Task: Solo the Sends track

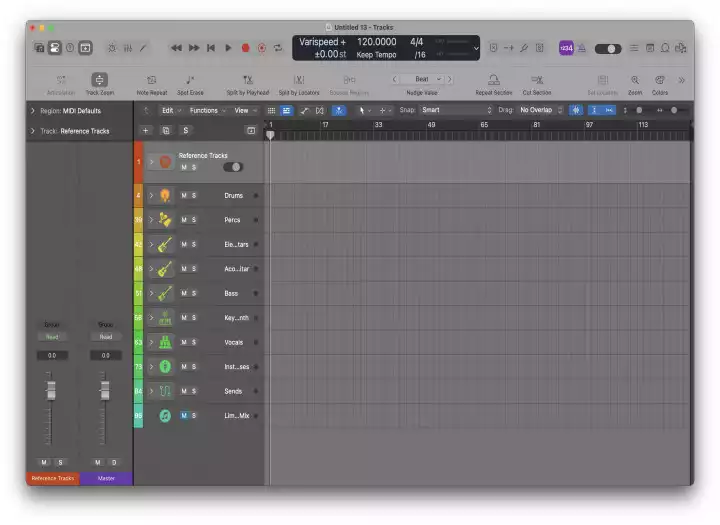Action: click(x=194, y=391)
